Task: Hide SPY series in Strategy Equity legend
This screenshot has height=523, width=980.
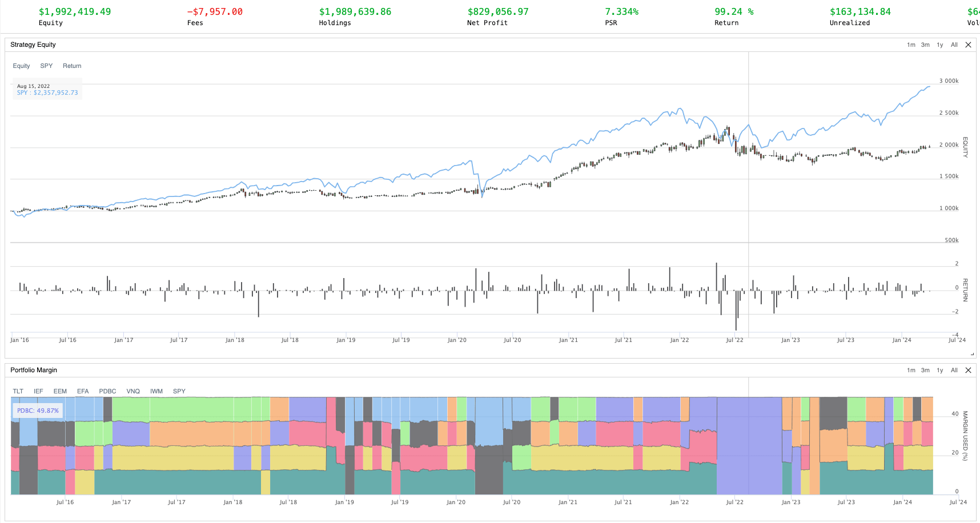Action: (x=46, y=66)
